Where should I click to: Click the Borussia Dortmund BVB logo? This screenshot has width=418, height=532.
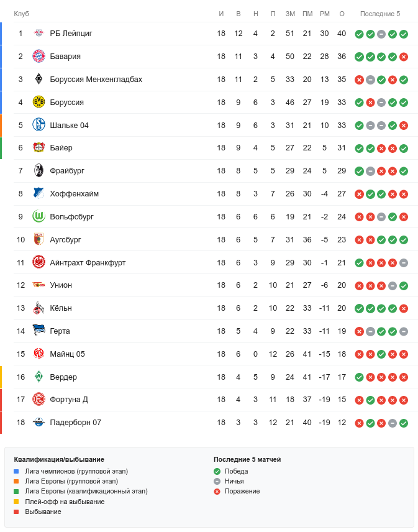click(x=39, y=103)
